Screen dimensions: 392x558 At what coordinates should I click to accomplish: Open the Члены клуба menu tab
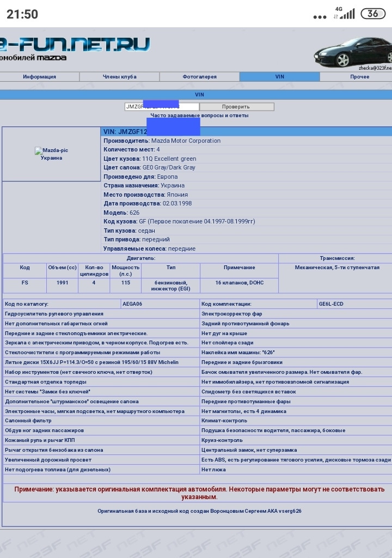[120, 76]
